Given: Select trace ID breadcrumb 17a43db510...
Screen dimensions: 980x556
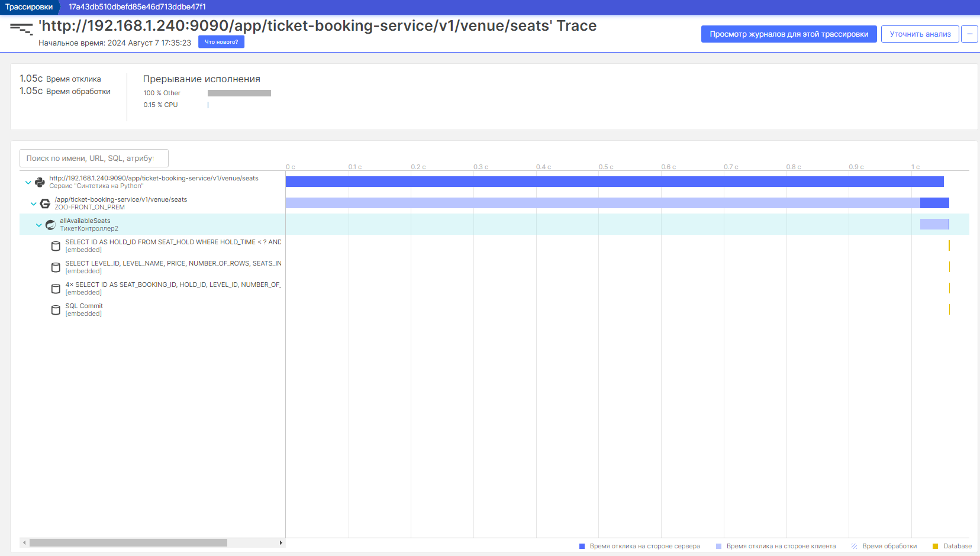Looking at the screenshot, I should pos(137,7).
